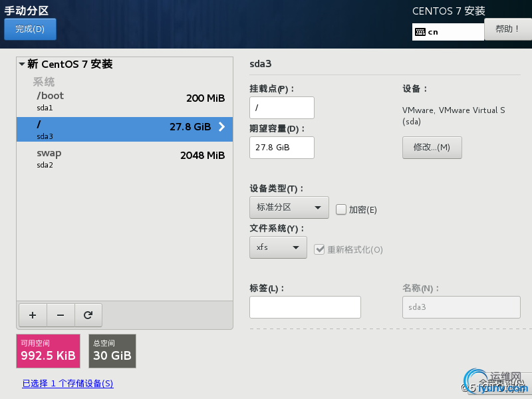Click the 帮助! help button

point(508,29)
